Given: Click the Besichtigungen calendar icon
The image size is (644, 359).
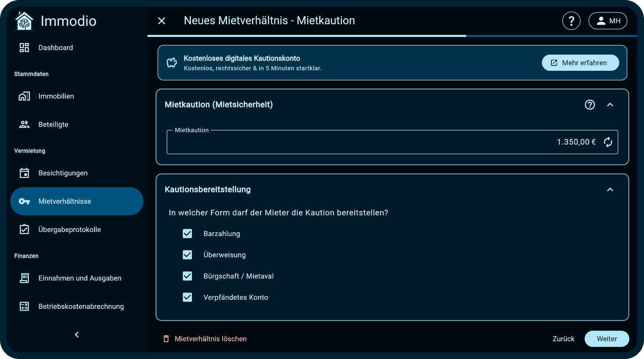Looking at the screenshot, I should (24, 173).
